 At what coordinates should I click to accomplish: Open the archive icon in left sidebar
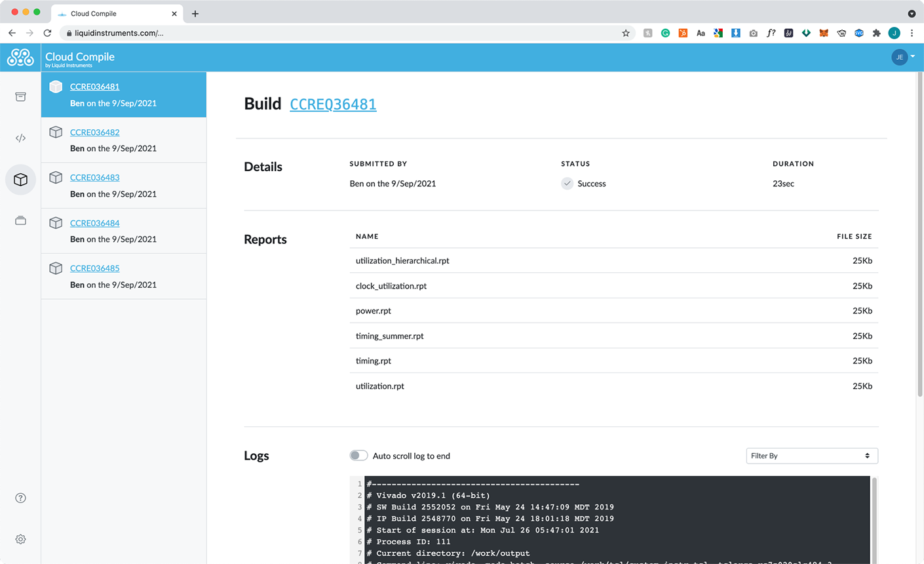[x=20, y=97]
